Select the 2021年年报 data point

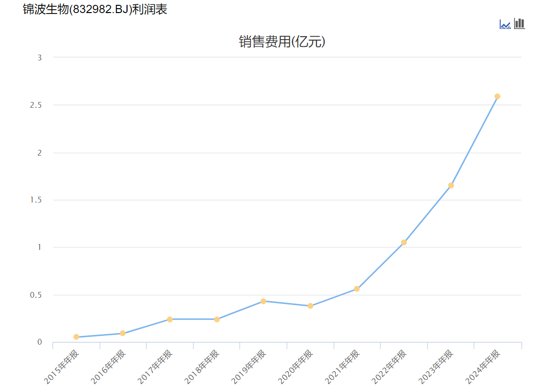(x=357, y=289)
